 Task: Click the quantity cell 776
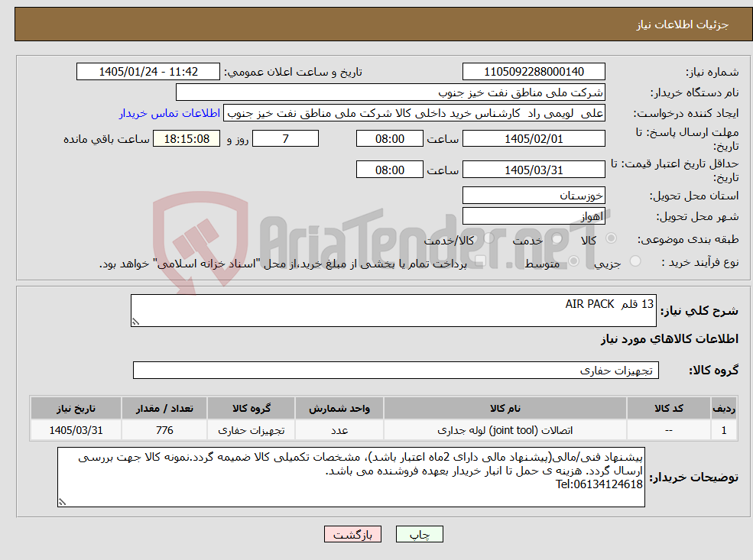coord(164,430)
